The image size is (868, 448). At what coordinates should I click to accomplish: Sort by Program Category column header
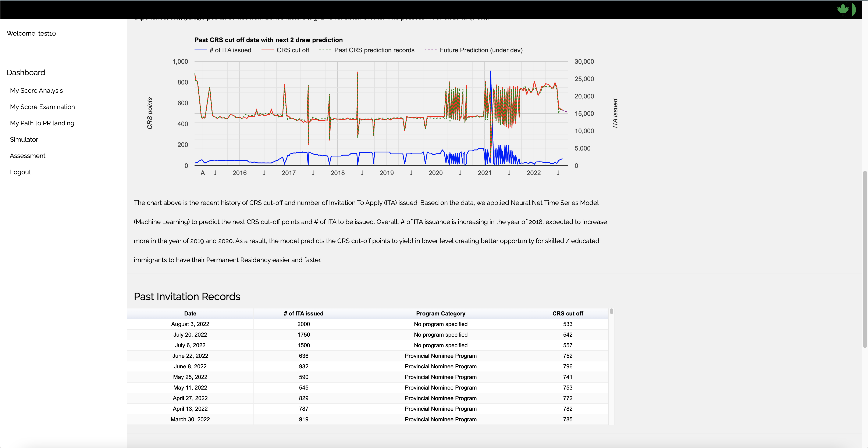[440, 313]
